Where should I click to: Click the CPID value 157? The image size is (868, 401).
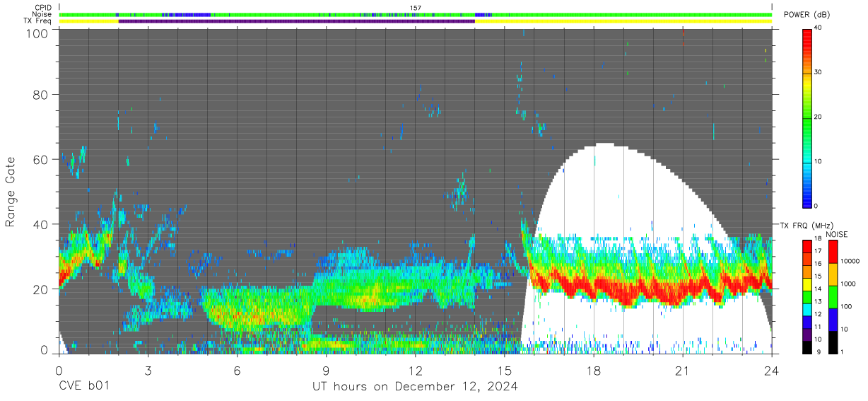(x=415, y=8)
